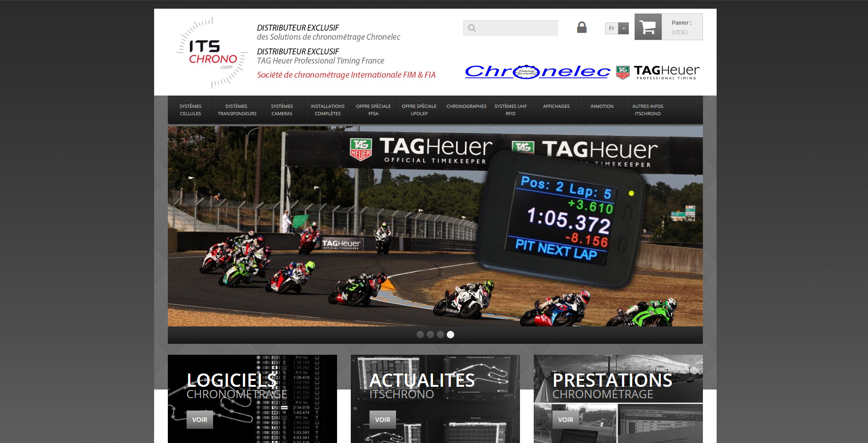
Task: Open the Logiciels Chronométrage tile
Action: click(252, 399)
